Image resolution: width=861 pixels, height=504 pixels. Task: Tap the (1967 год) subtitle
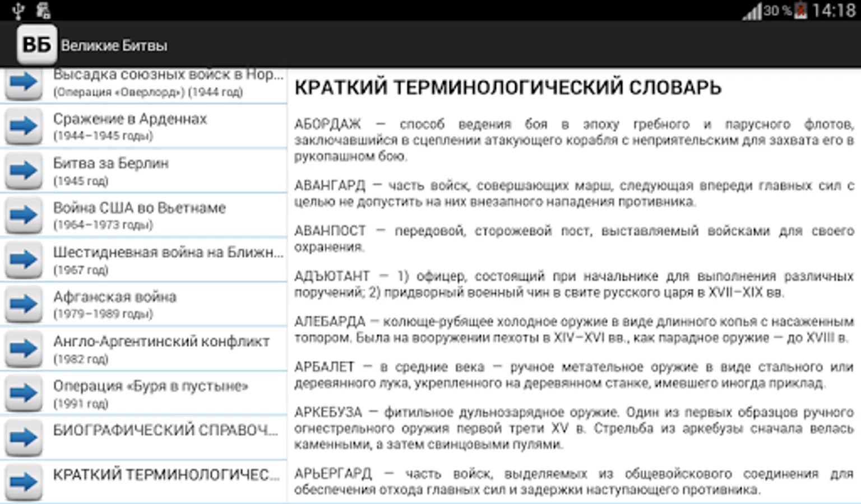click(x=81, y=269)
